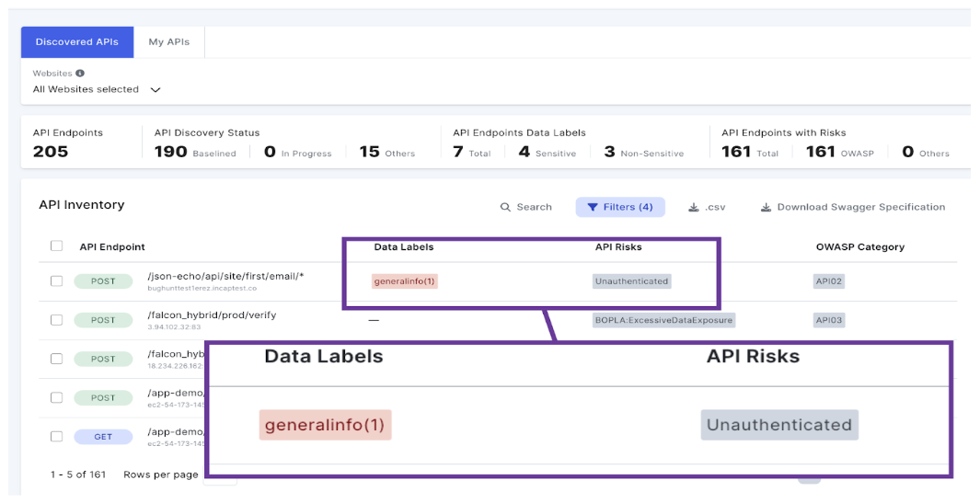Click the .csv download icon
The image size is (980, 503).
693,207
